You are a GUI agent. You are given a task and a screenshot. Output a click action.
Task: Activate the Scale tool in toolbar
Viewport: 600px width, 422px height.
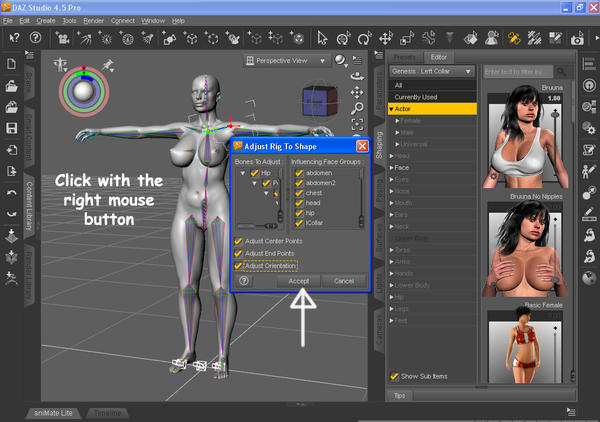click(x=407, y=38)
